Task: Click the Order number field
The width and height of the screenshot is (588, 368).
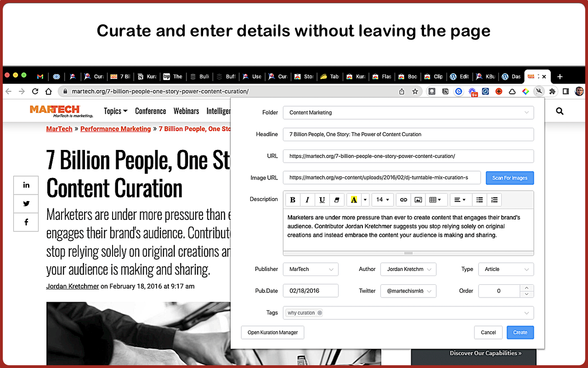Action: 499,291
